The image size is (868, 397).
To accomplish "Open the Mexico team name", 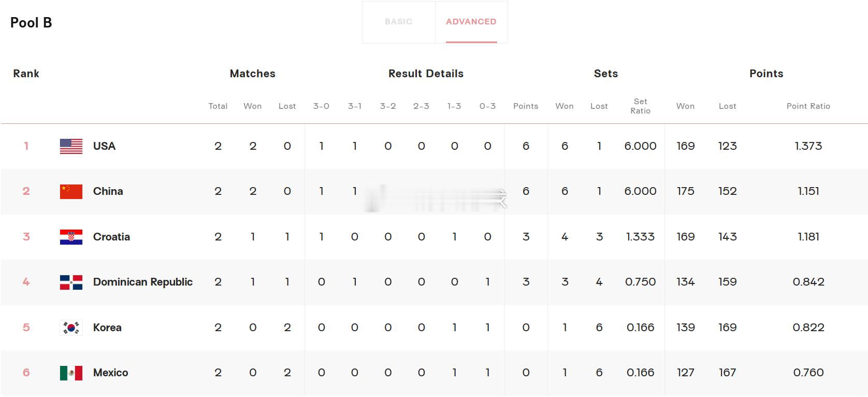I will [x=110, y=373].
